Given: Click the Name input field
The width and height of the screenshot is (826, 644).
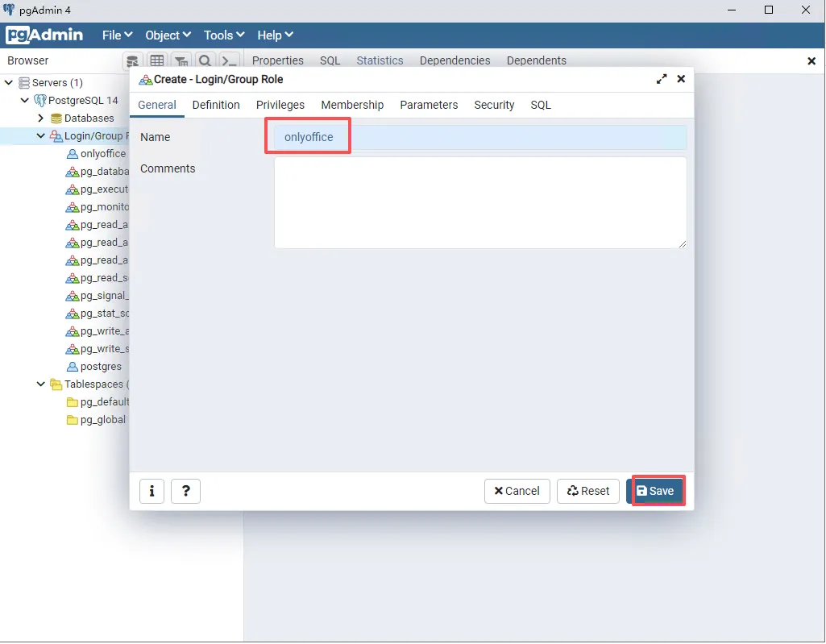Looking at the screenshot, I should [x=480, y=137].
